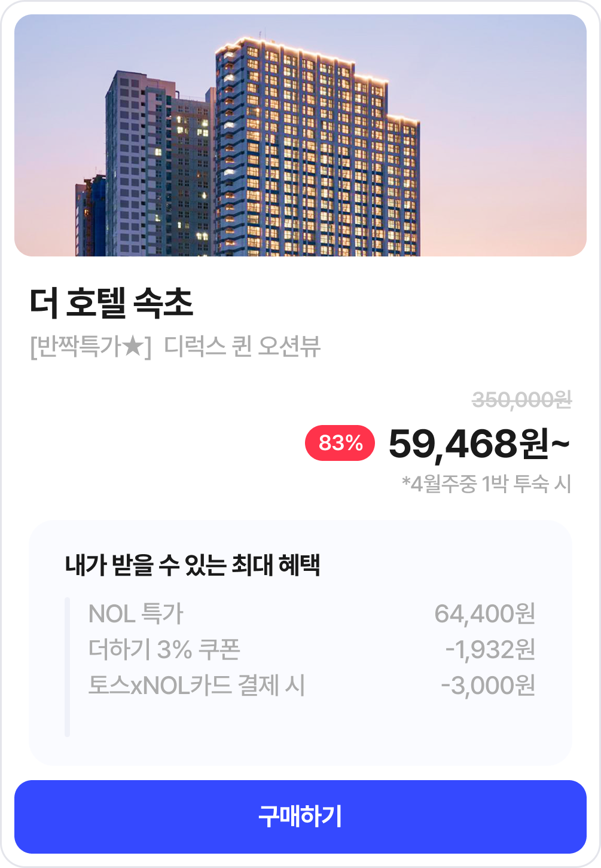Select the NOL 특가 benefit row label

(x=136, y=613)
